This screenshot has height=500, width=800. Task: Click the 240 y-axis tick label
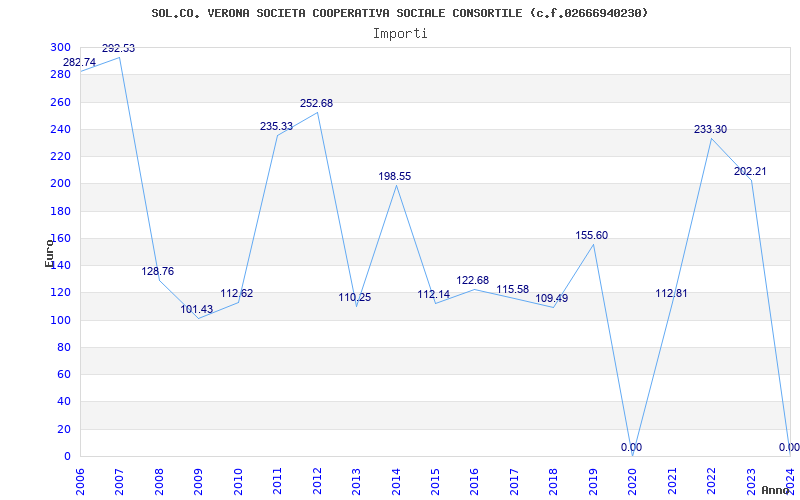(x=61, y=129)
